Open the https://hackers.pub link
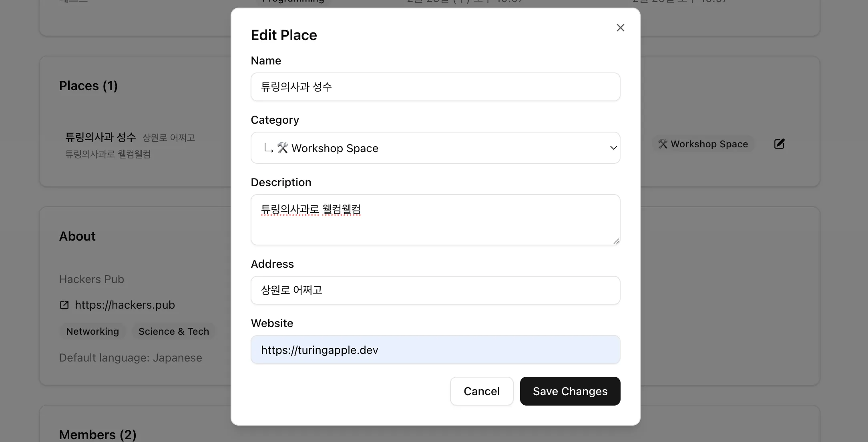 pos(125,305)
